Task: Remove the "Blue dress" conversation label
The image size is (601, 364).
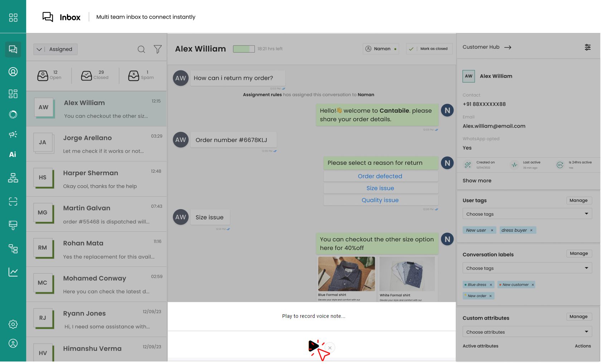Action: coord(491,285)
